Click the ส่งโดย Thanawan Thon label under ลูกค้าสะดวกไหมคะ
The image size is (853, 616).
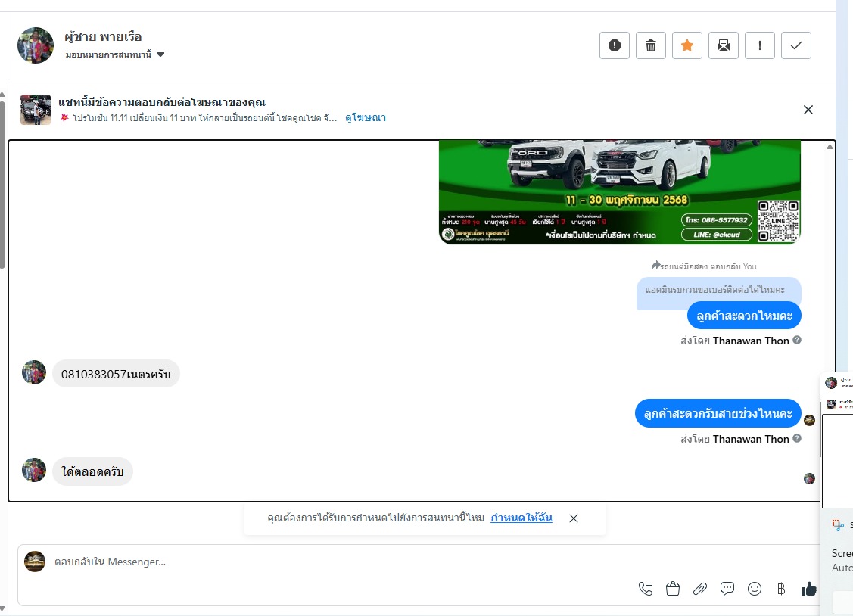tap(734, 341)
